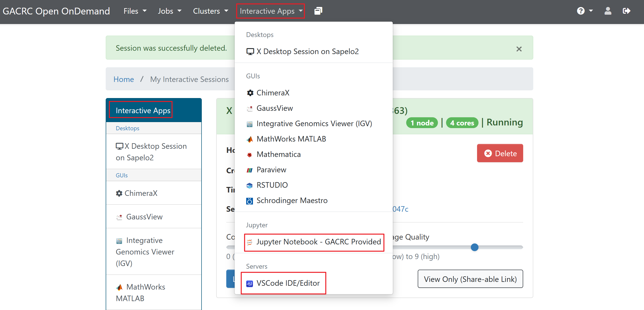Open the help question mark menu
Image resolution: width=644 pixels, height=310 pixels.
coord(584,11)
